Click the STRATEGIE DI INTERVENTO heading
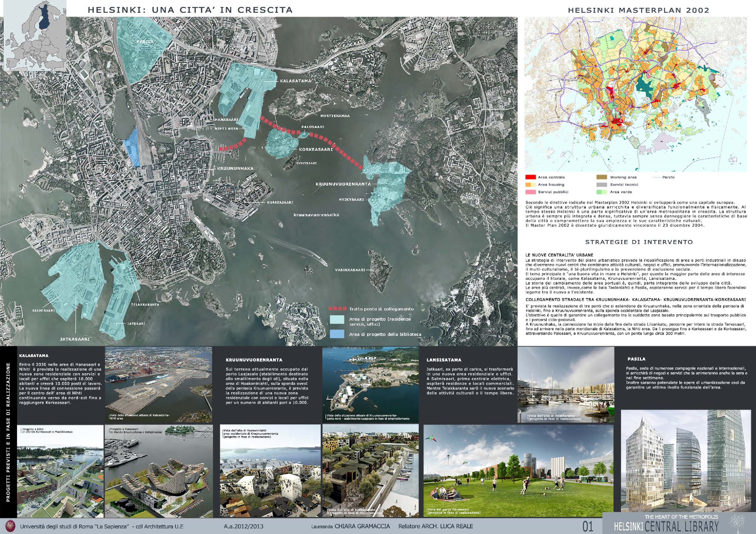 point(639,242)
